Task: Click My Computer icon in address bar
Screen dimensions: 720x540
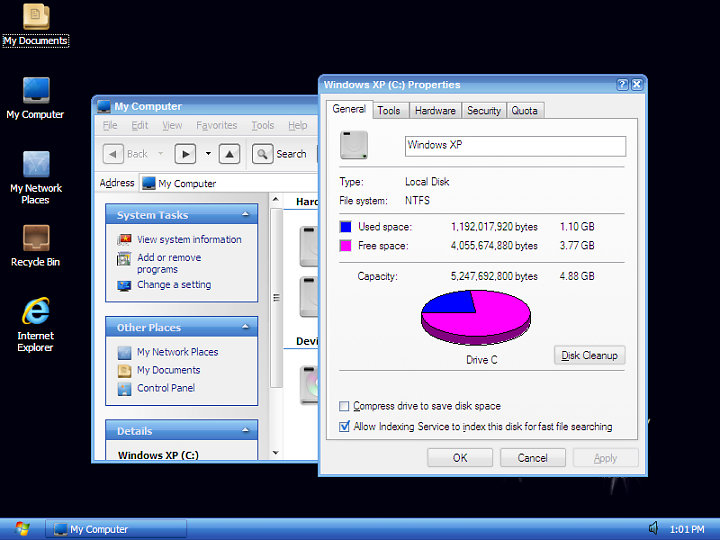Action: 149,183
